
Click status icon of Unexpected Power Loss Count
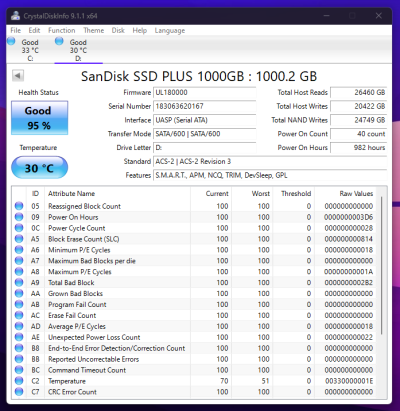tap(19, 337)
